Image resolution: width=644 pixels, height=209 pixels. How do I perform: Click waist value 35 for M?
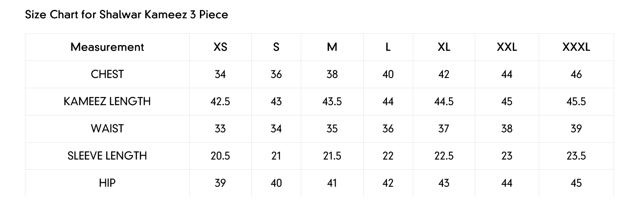(332, 128)
